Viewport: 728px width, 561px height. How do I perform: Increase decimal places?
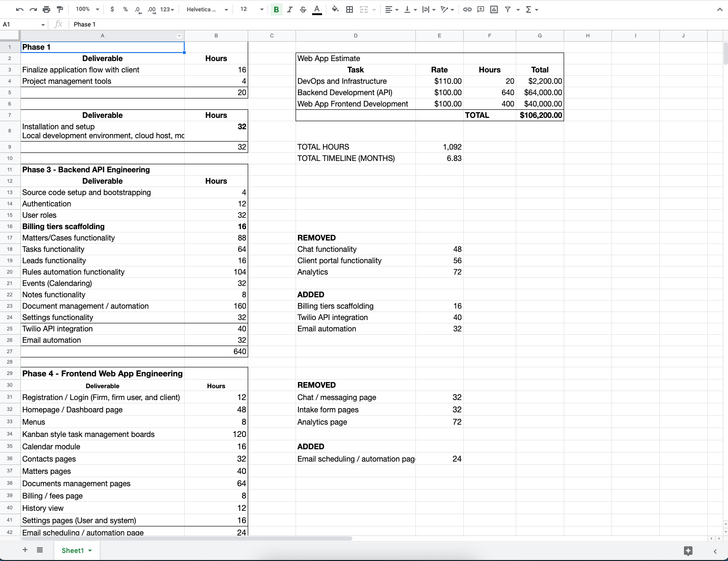pyautogui.click(x=152, y=9)
